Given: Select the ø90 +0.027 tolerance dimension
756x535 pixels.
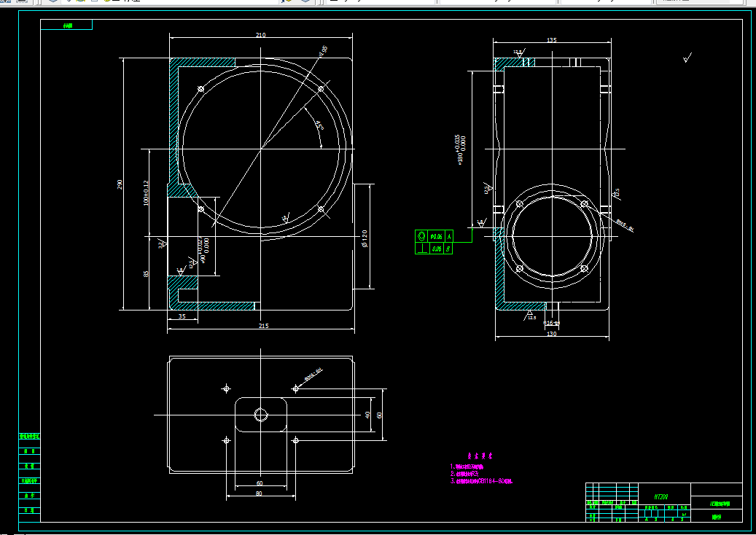Looking at the screenshot, I should (203, 249).
